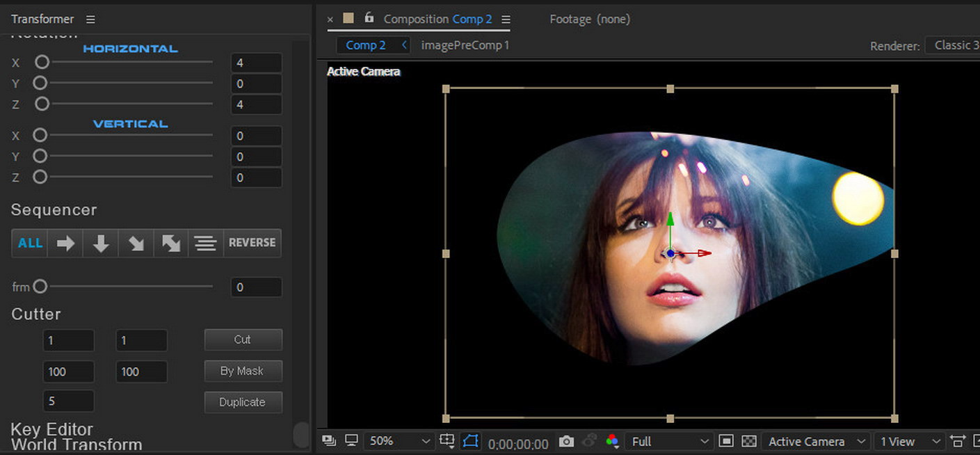Viewport: 980px width, 455px height.
Task: Toggle the composition lock icon
Action: (369, 18)
